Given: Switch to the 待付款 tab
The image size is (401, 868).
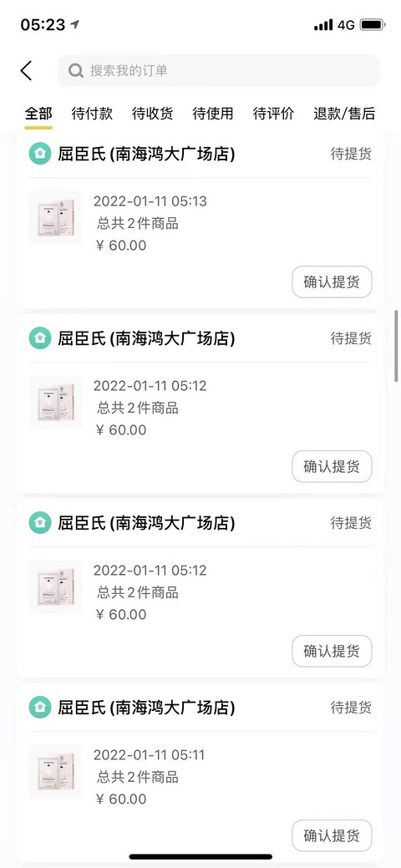Looking at the screenshot, I should pos(92,114).
